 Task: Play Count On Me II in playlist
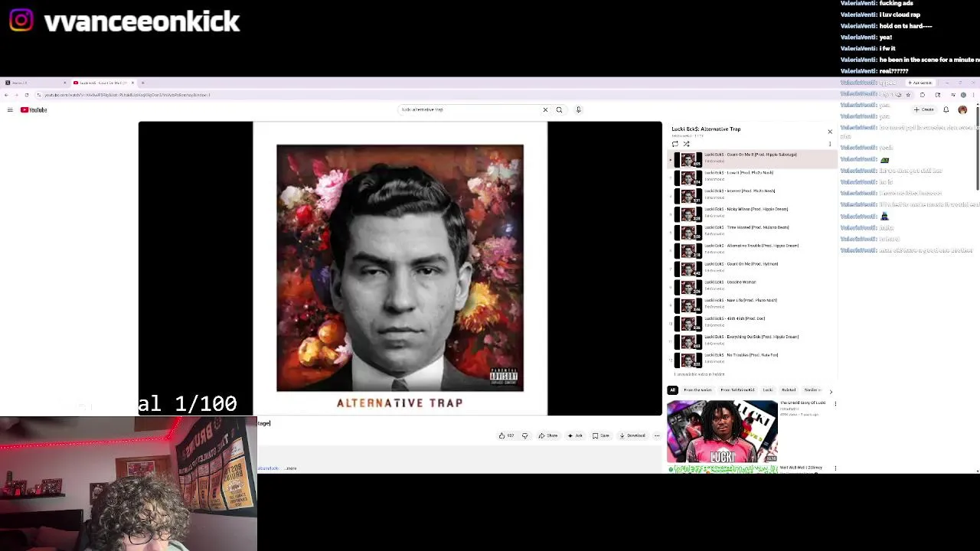click(x=753, y=159)
